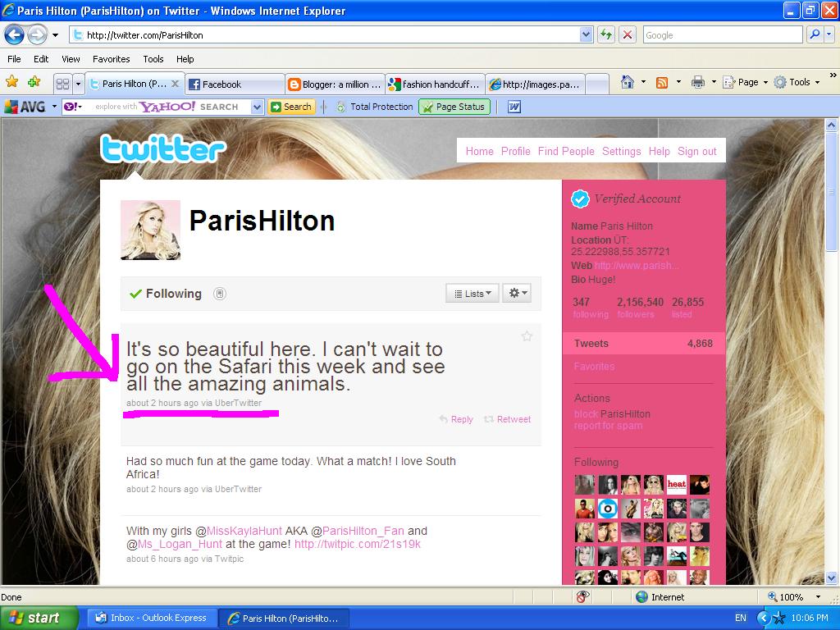Click the heat magazine avatar in Following
Viewport: 840px width, 630px height.
pos(677,484)
